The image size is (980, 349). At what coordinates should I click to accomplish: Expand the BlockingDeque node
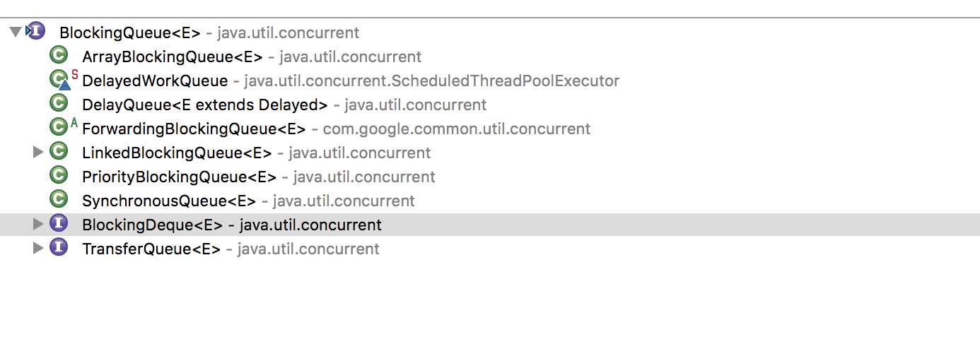click(39, 224)
